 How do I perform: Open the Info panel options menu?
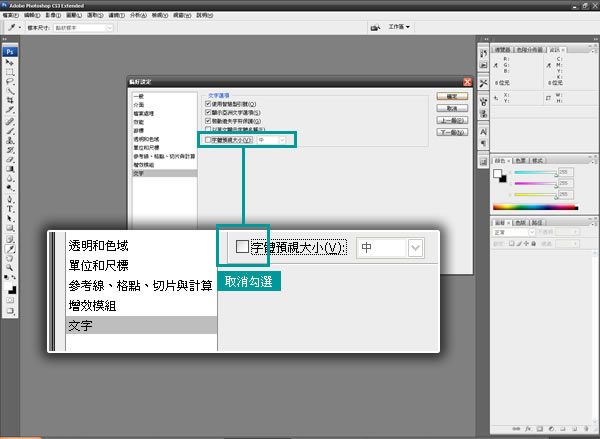click(594, 51)
